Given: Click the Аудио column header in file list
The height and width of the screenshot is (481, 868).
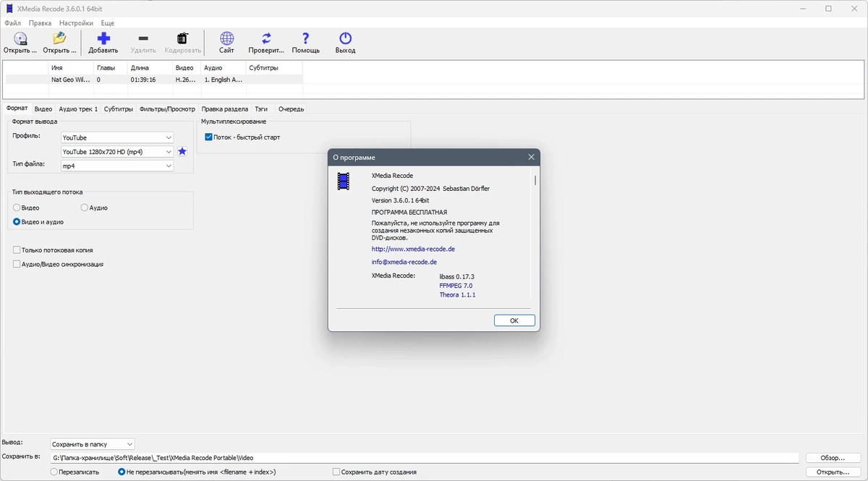Looking at the screenshot, I should click(224, 68).
